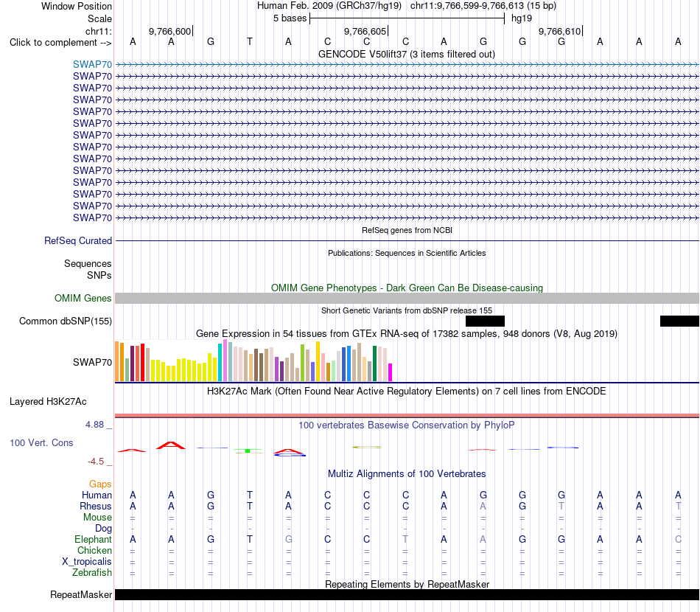This screenshot has height=612, width=700.
Task: Select the Dog species row label
Action: click(103, 529)
